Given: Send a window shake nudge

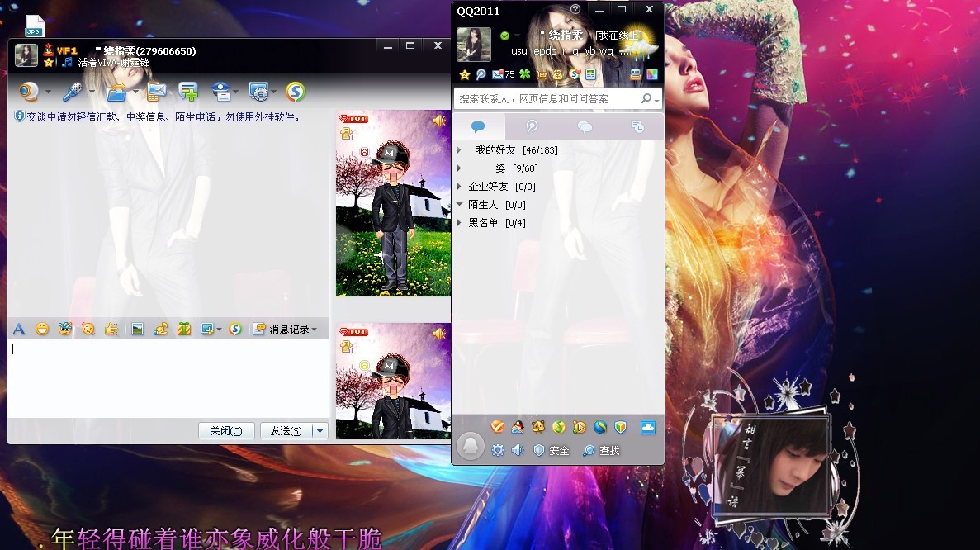Looking at the screenshot, I should [x=88, y=329].
